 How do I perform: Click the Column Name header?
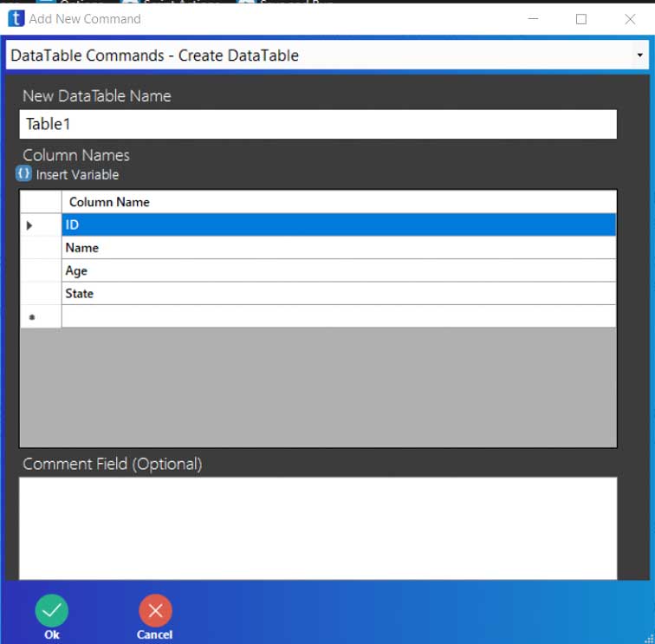click(x=339, y=202)
